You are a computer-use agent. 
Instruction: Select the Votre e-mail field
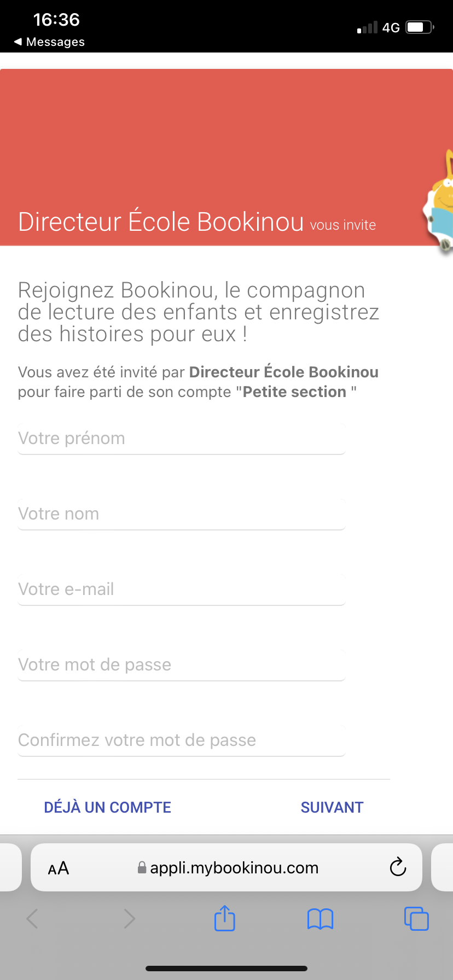point(182,590)
